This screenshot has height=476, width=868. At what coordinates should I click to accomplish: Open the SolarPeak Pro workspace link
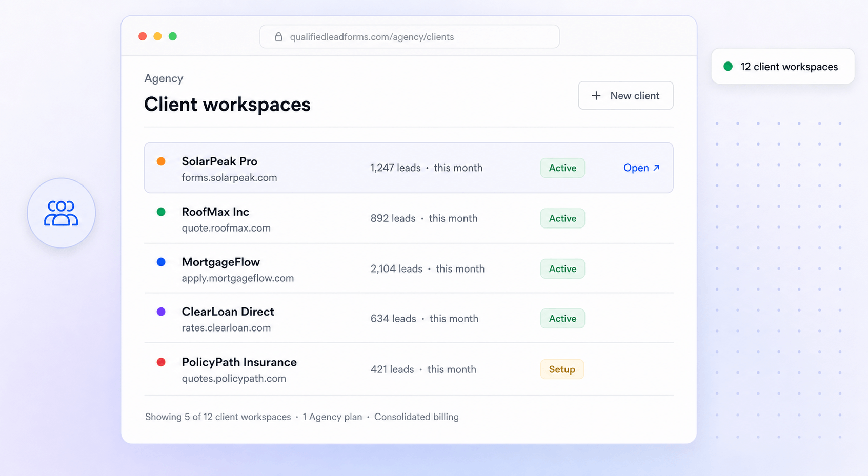coord(641,168)
